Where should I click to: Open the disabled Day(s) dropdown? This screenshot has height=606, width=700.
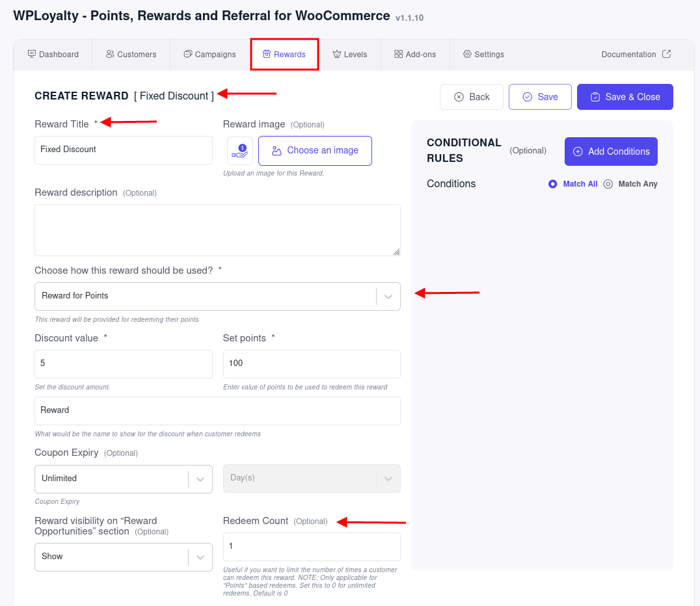[312, 479]
